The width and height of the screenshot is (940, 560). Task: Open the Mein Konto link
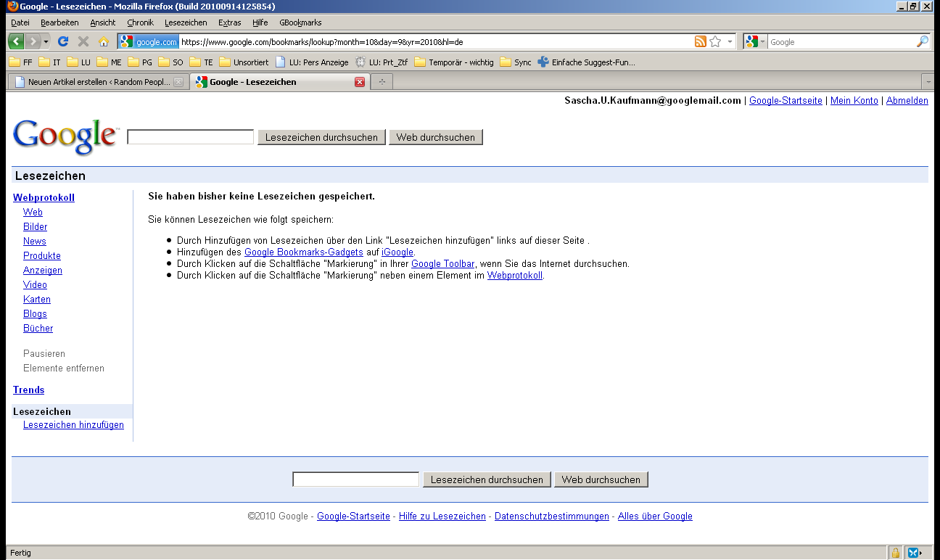854,101
